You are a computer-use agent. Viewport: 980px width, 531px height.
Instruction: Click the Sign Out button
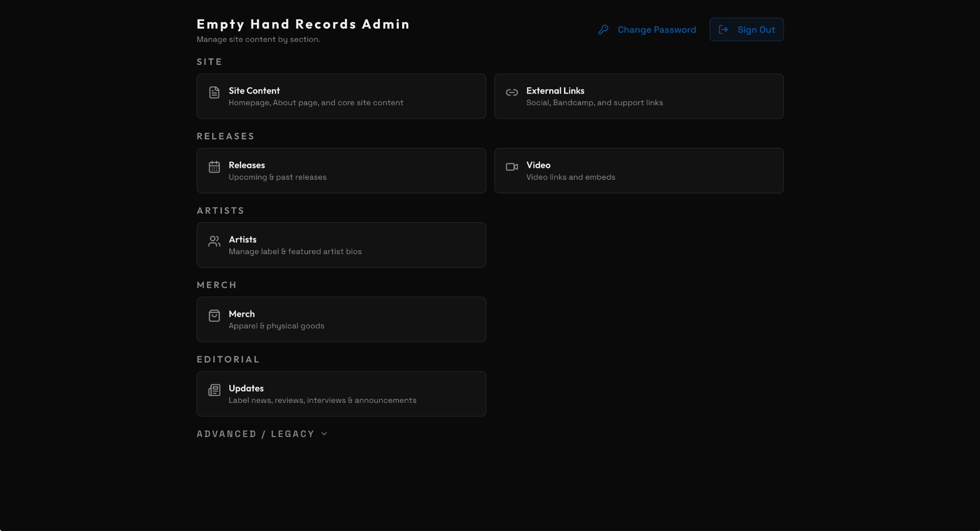pyautogui.click(x=746, y=30)
